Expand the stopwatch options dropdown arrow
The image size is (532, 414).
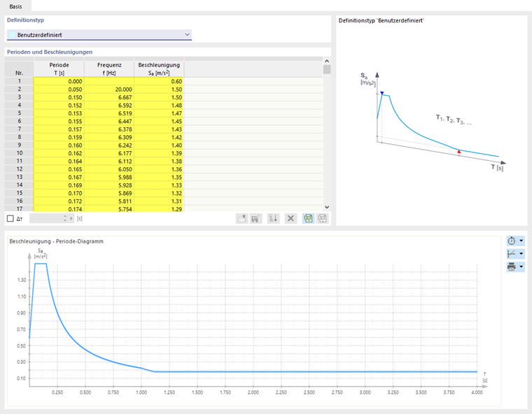(x=521, y=241)
